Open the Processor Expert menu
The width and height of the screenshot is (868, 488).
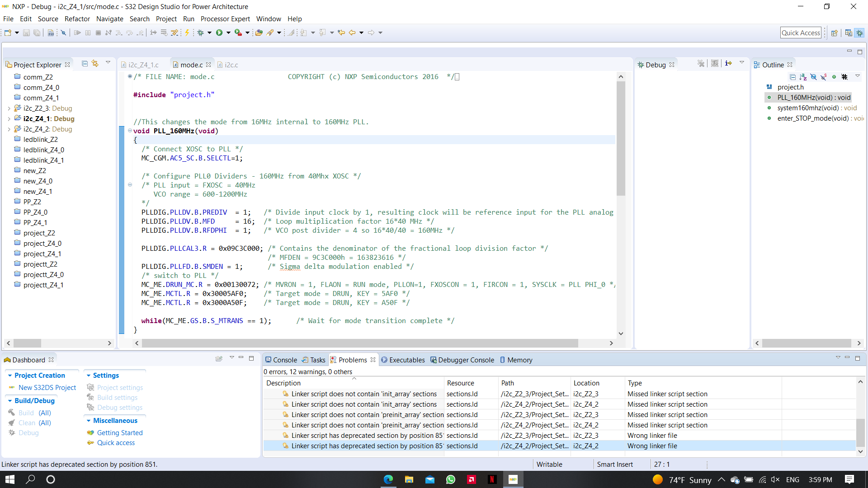coord(225,19)
